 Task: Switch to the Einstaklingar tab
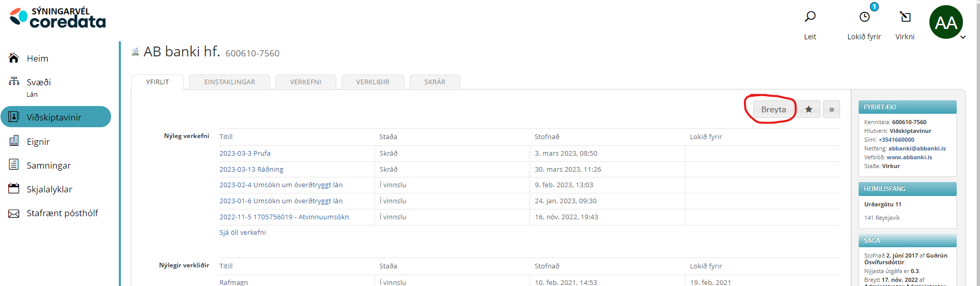tap(229, 82)
